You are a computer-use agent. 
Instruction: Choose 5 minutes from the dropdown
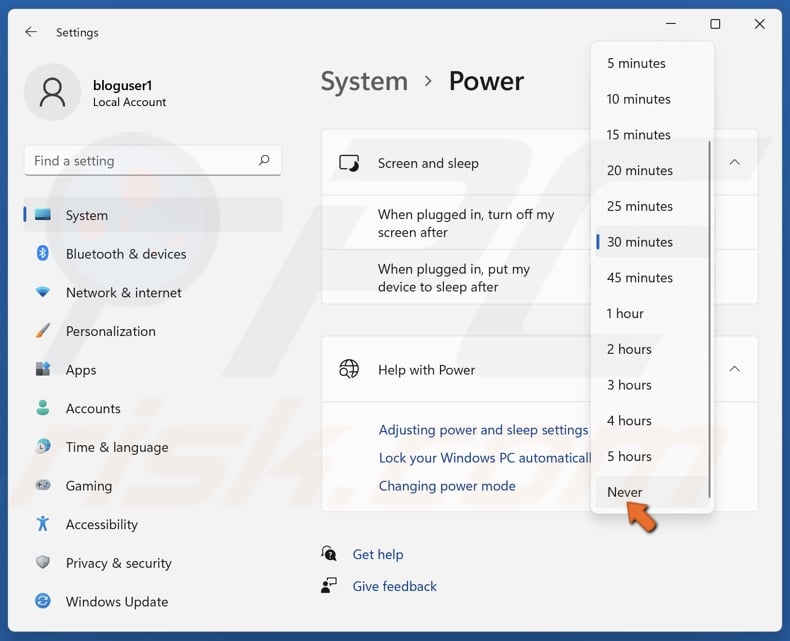[652, 63]
